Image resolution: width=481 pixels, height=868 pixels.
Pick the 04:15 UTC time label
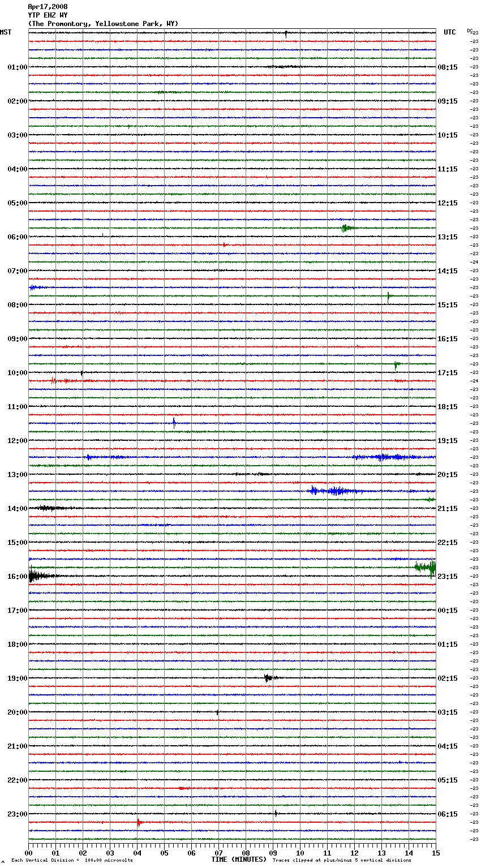[448, 746]
